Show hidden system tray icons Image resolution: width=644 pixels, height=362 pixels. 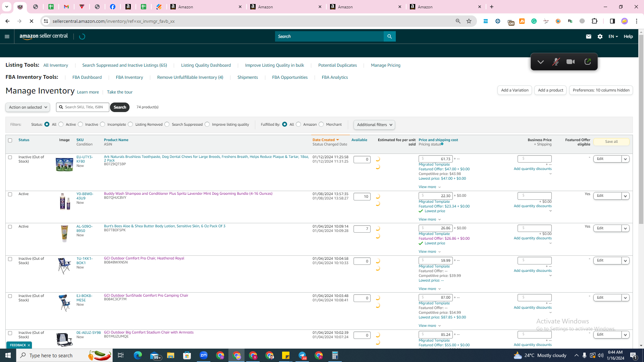tap(576, 355)
